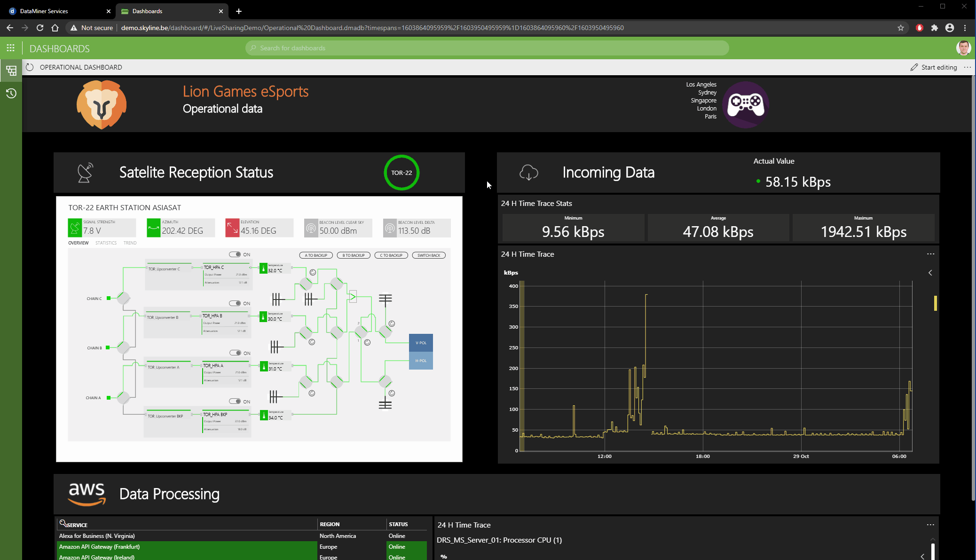Click the page vertical scrollbar
The width and height of the screenshot is (976, 560).
click(973, 288)
